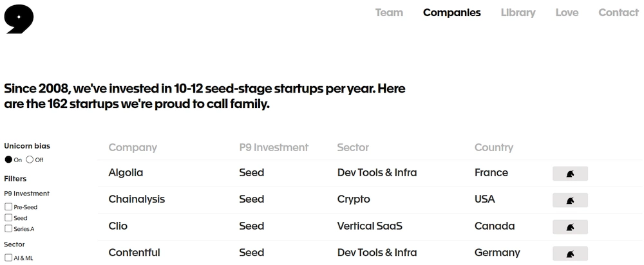The image size is (644, 265).
Task: Open the Team page
Action: (389, 13)
